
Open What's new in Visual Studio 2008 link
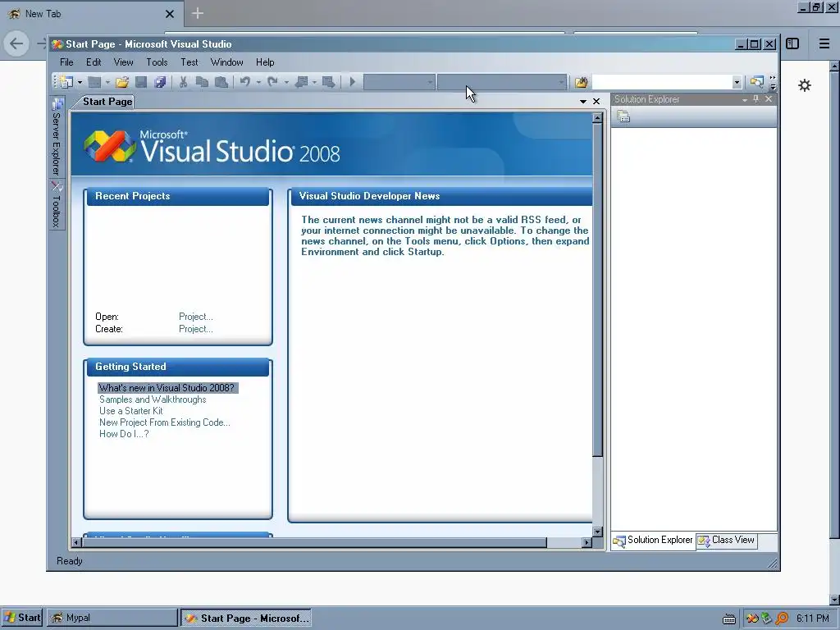point(167,388)
